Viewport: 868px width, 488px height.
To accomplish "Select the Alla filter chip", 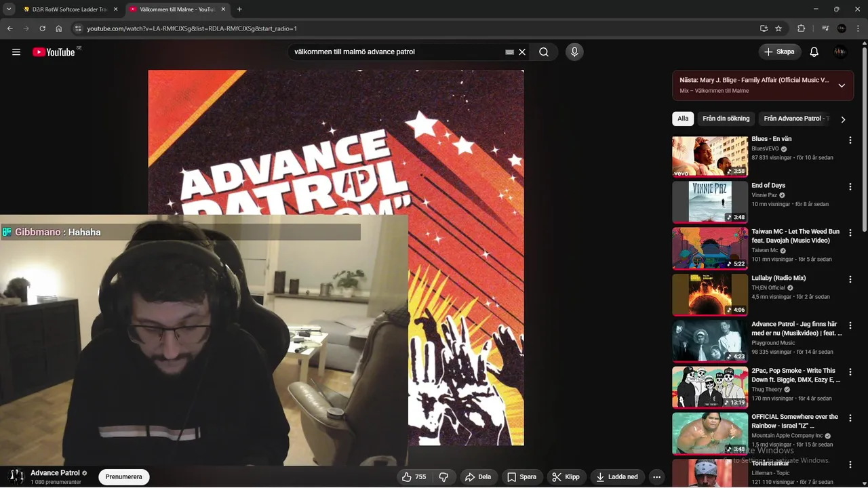I will pyautogui.click(x=683, y=119).
